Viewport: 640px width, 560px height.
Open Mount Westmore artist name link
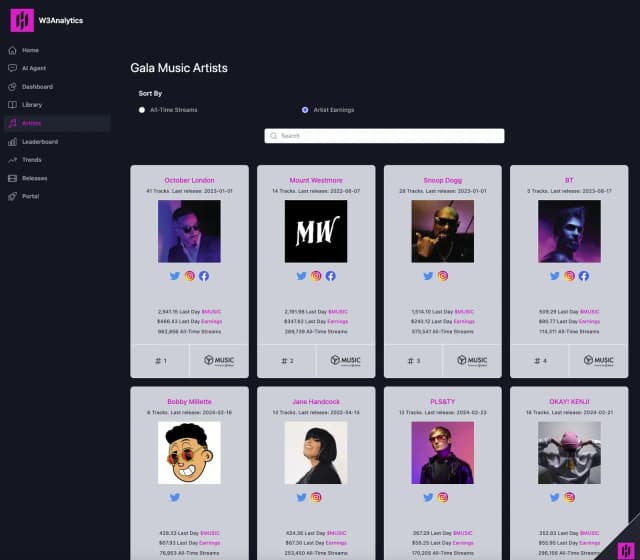(316, 180)
